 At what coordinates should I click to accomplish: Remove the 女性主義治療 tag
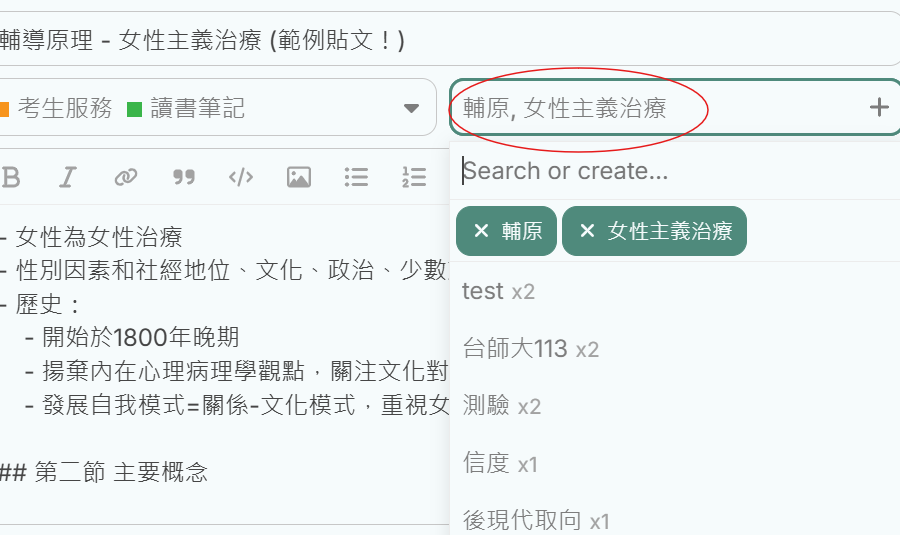(587, 231)
